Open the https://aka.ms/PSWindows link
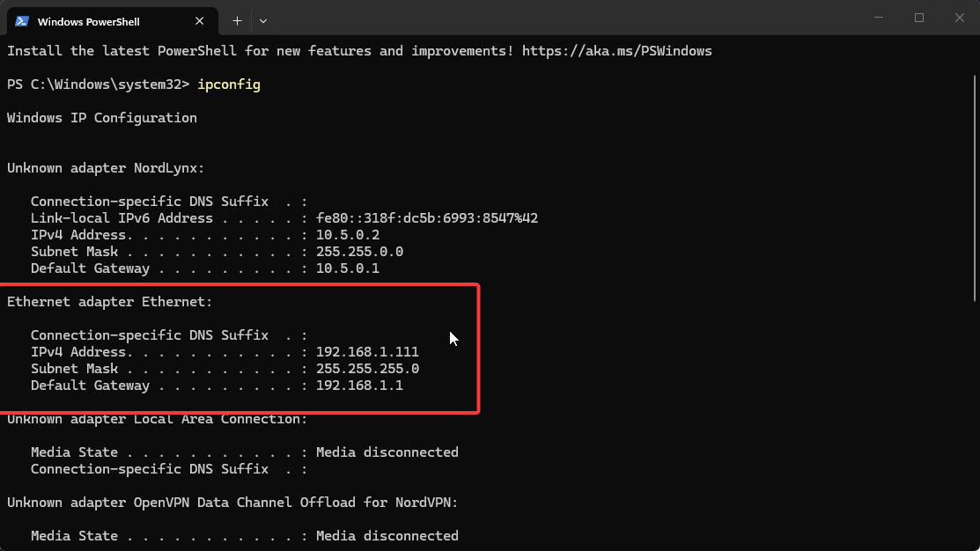 (x=616, y=50)
